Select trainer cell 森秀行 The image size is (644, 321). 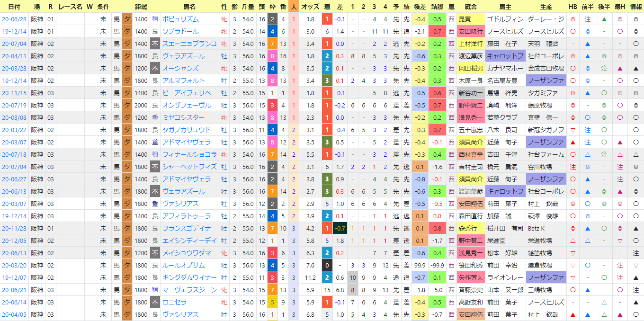tap(471, 228)
